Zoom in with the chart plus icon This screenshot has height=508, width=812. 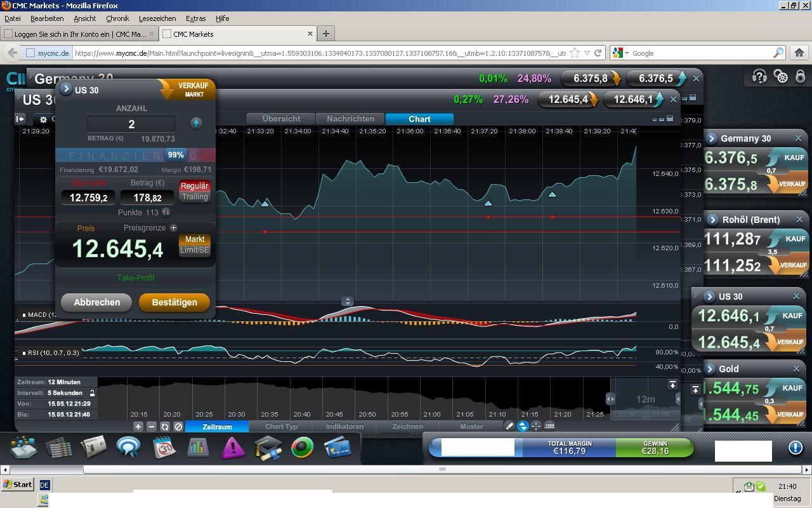coord(138,427)
